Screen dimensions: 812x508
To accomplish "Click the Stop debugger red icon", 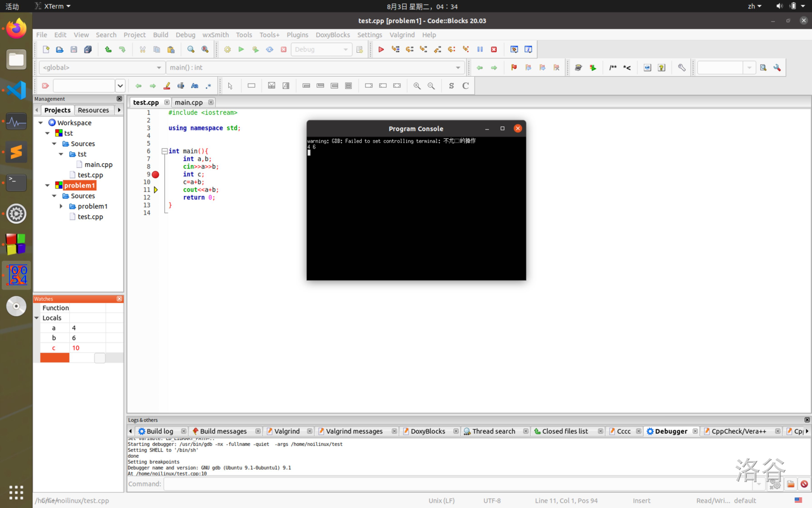I will [x=494, y=49].
